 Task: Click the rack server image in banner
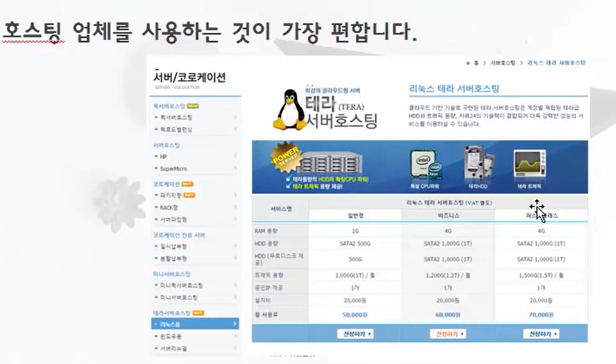coord(331,163)
